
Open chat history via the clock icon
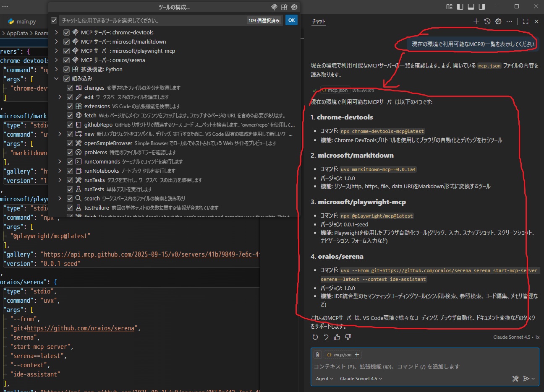click(487, 21)
